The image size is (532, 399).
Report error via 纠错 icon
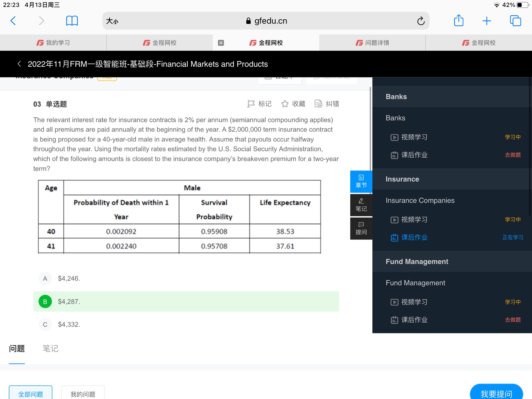click(318, 104)
